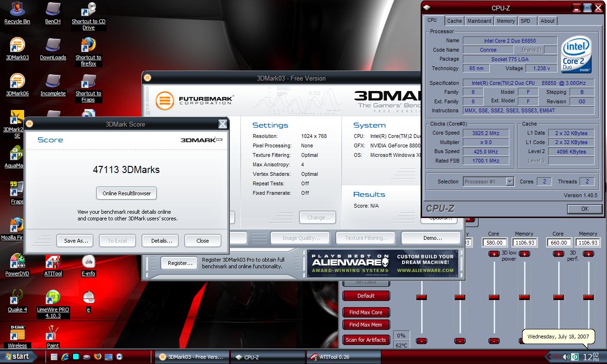Launch Windows Media Player from quick launch
Image resolution: width=607 pixels, height=364 pixels.
[120, 357]
